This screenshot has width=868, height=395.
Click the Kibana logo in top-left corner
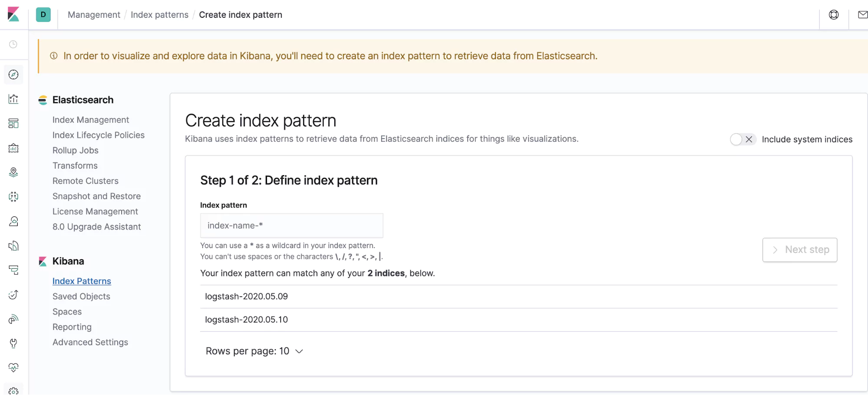pyautogui.click(x=13, y=14)
